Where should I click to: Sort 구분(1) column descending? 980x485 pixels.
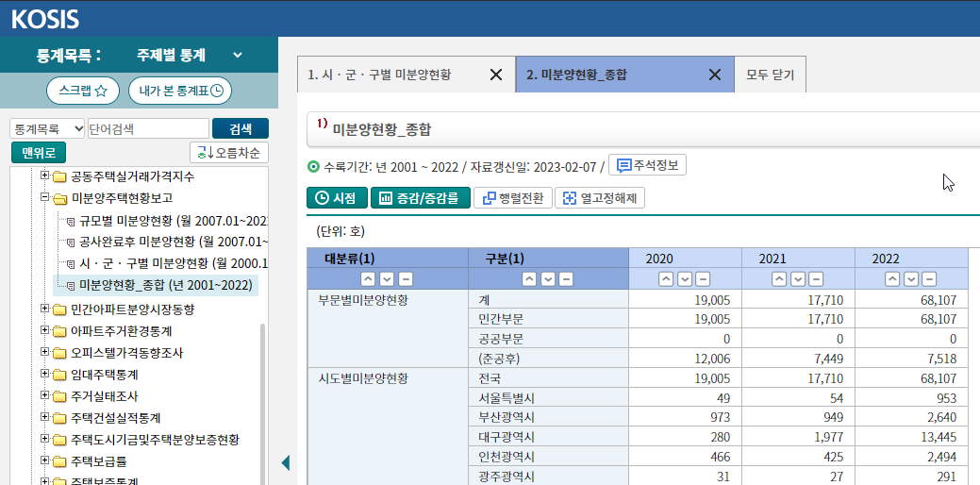[548, 279]
